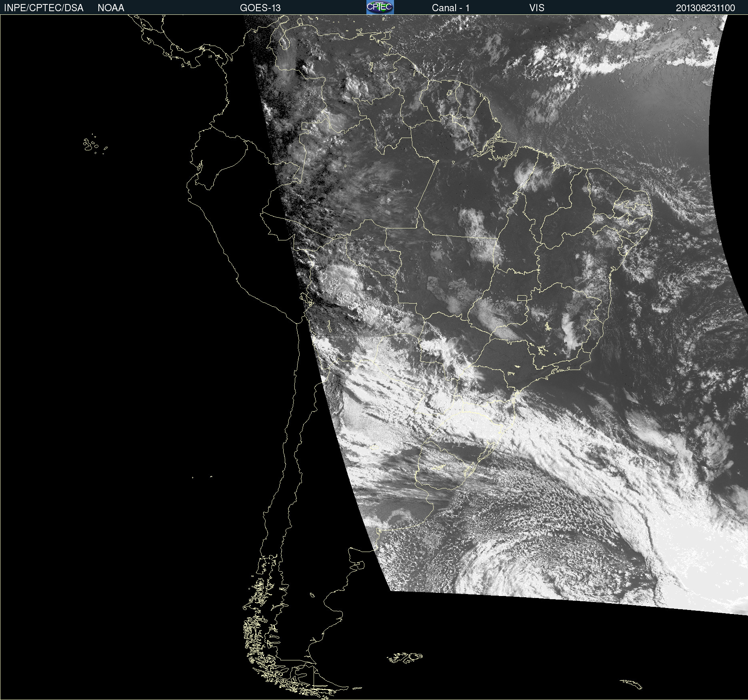Click the VIS label in the header
748x700 pixels.
(537, 8)
